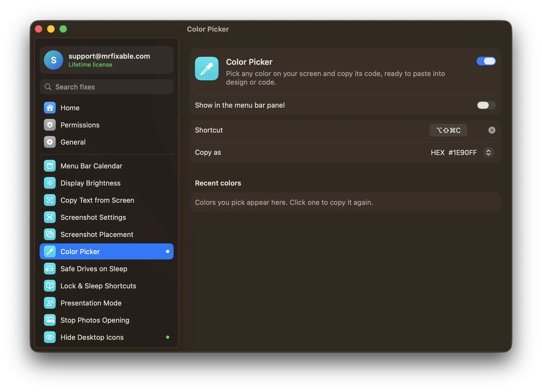
Task: Click the account avatar with letter S
Action: pyautogui.click(x=54, y=60)
